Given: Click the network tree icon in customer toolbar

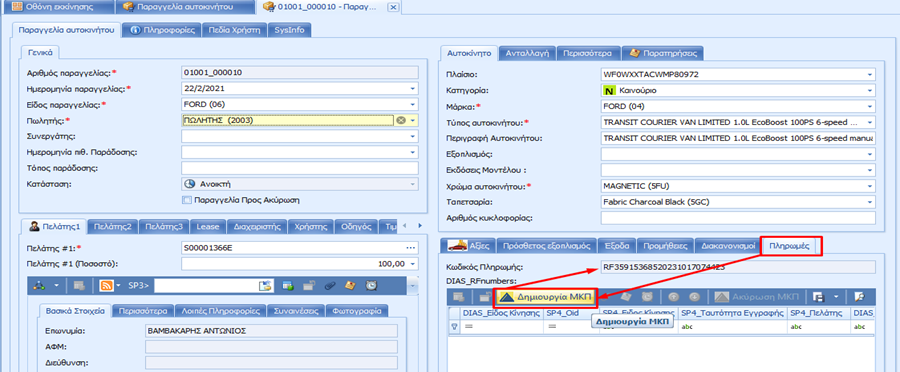Looking at the screenshot, I should [40, 285].
